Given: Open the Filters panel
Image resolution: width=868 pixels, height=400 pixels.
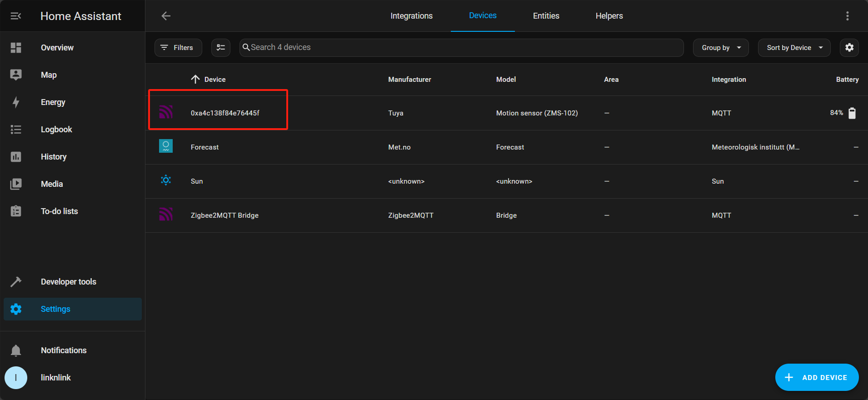Looking at the screenshot, I should click(x=178, y=48).
